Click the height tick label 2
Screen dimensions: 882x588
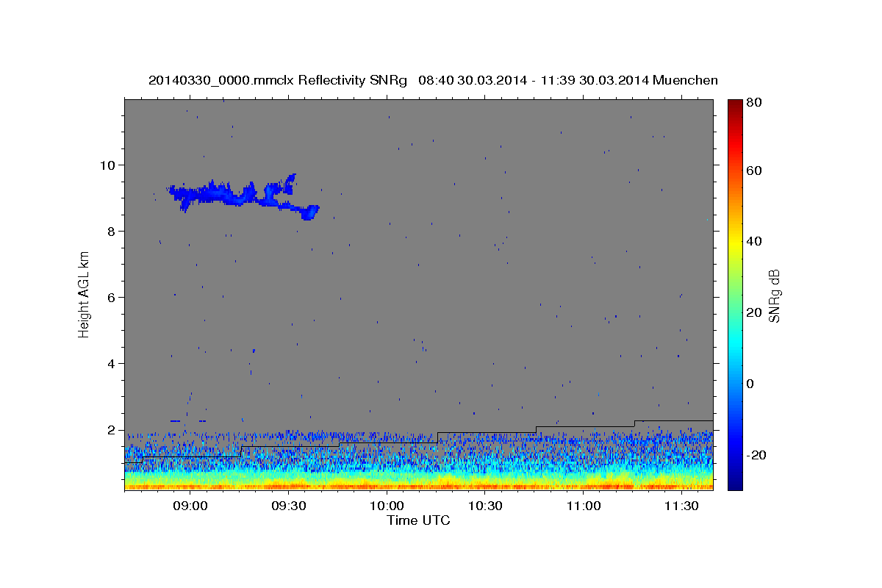coord(112,429)
